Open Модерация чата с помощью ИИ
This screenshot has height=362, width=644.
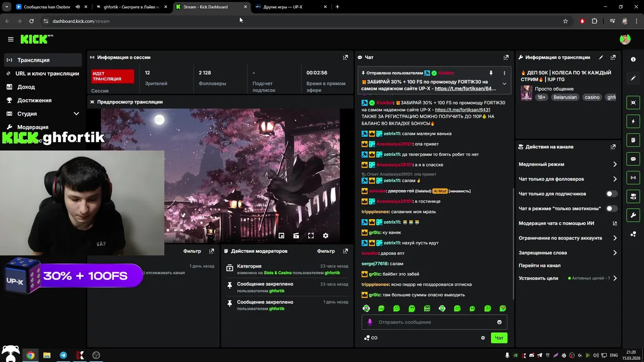(568, 223)
